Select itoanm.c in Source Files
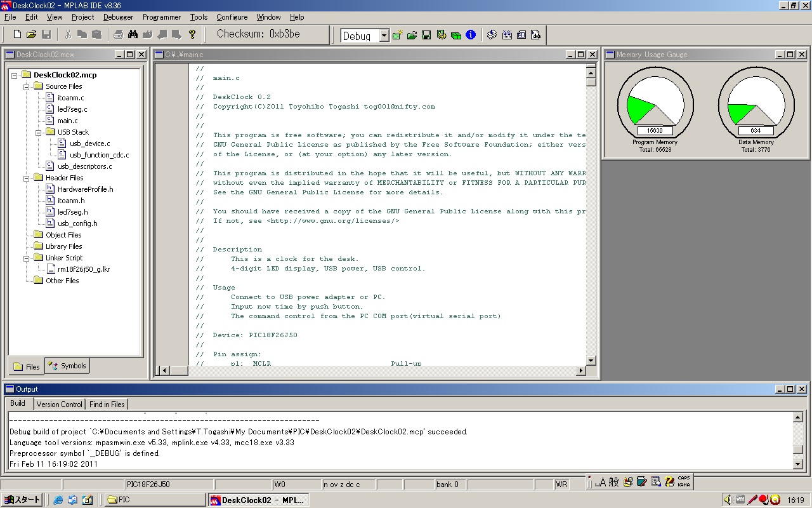 pos(70,98)
